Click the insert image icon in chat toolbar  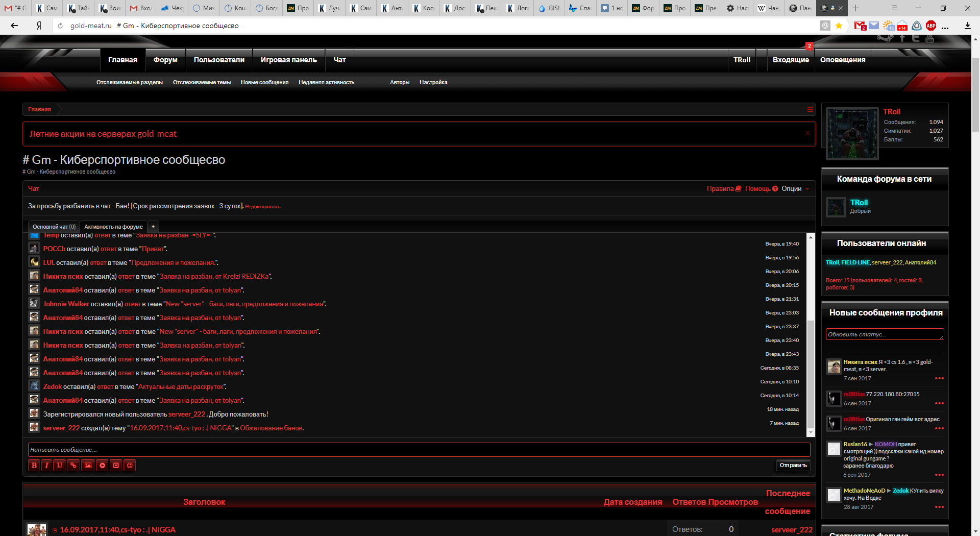(x=88, y=465)
